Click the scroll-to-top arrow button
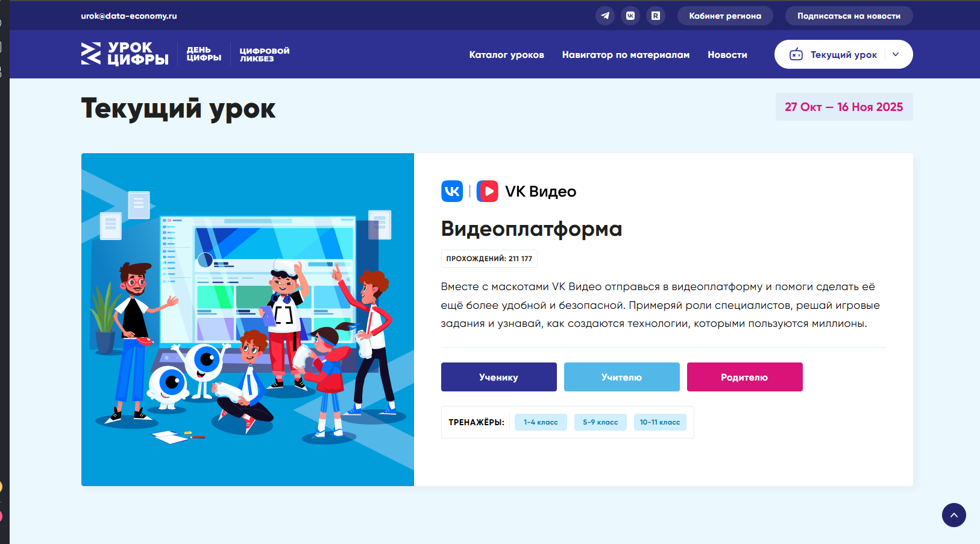This screenshot has width=980, height=544. click(953, 515)
